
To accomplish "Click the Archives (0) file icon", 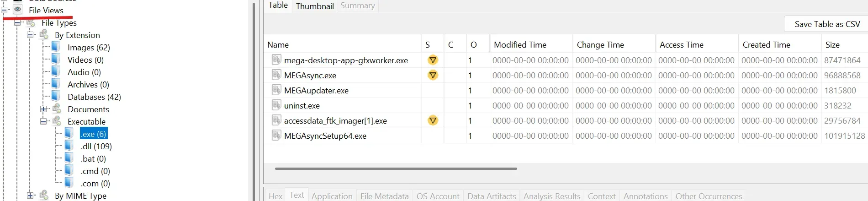I will [x=56, y=84].
